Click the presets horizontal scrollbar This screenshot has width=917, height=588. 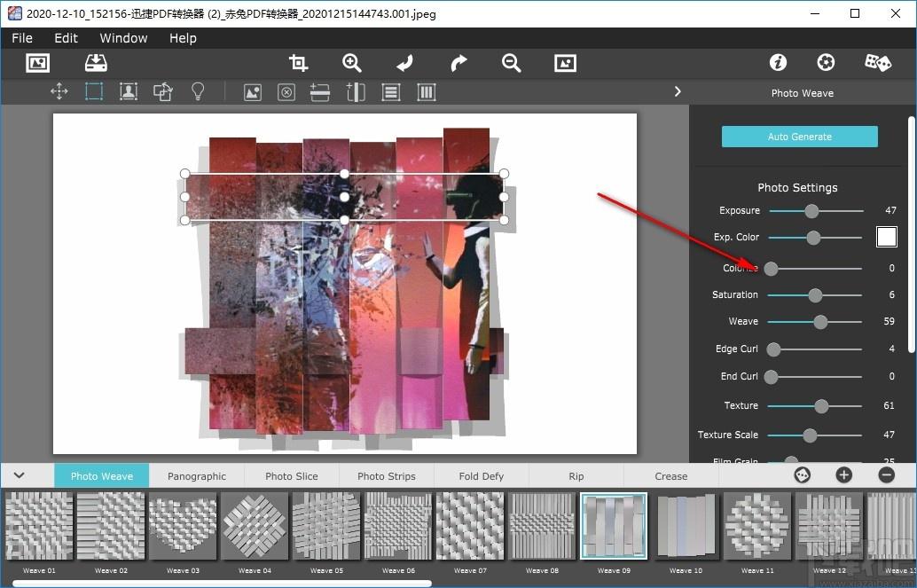click(x=223, y=584)
